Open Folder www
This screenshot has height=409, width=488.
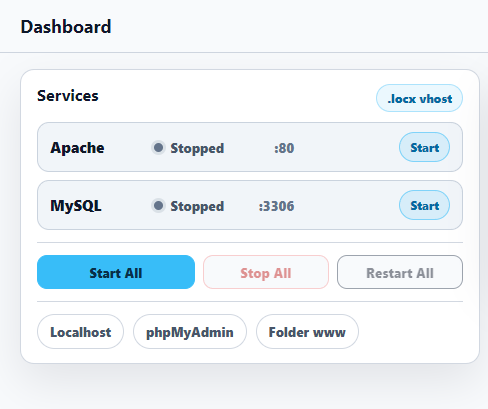click(x=307, y=332)
